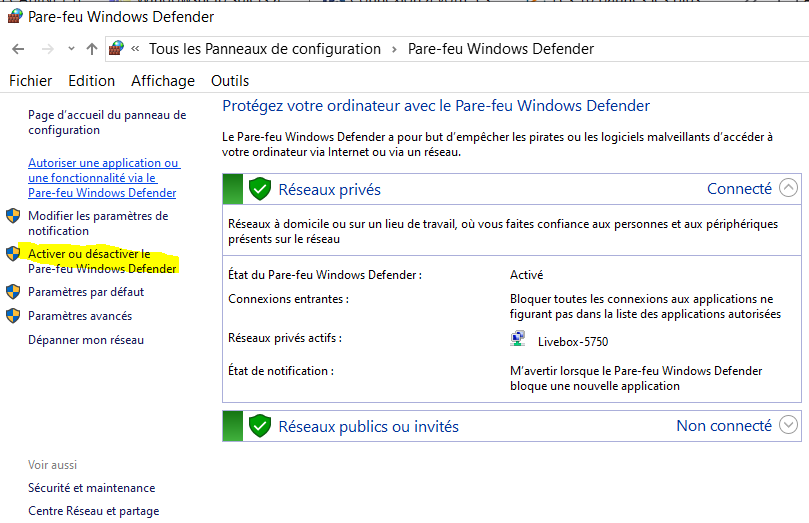The width and height of the screenshot is (809, 523).
Task: Click 'Connexions entrantes :' label
Action: [288, 299]
